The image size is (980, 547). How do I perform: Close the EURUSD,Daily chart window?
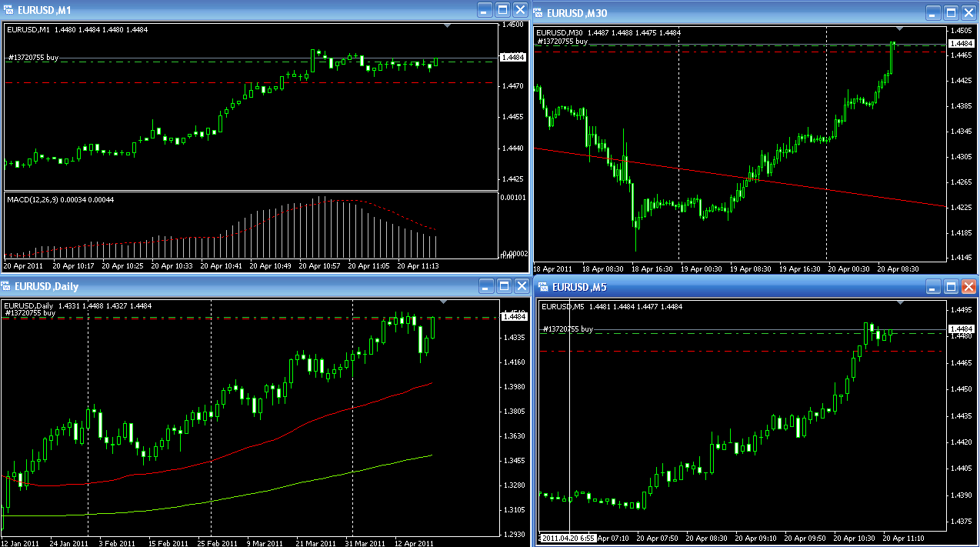[521, 286]
